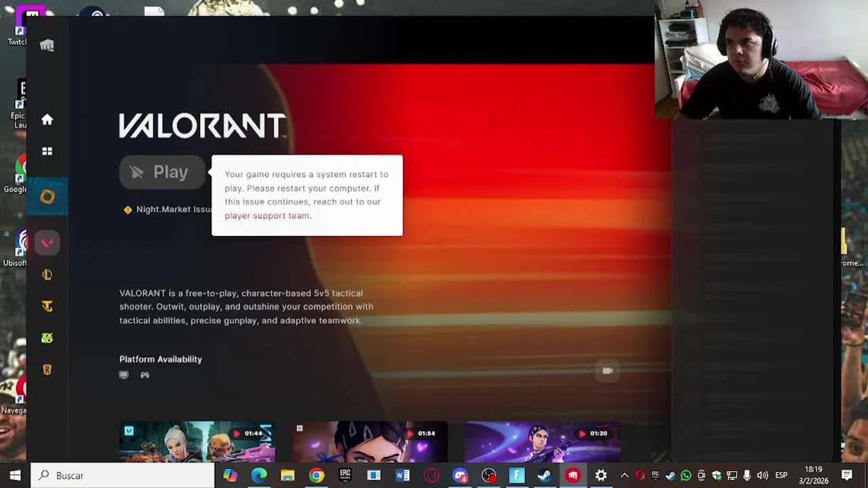868x488 pixels.
Task: Click the VALORANT title logo
Action: pos(202,126)
